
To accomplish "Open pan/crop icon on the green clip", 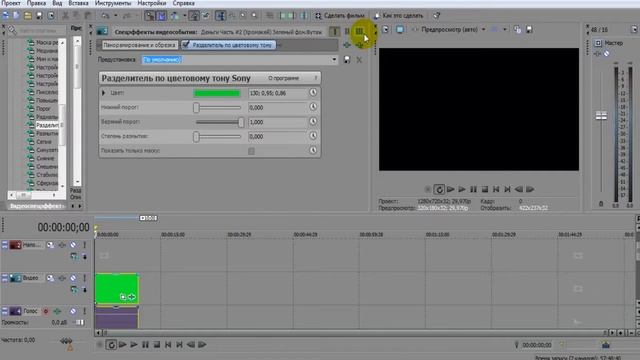I will [x=123, y=297].
